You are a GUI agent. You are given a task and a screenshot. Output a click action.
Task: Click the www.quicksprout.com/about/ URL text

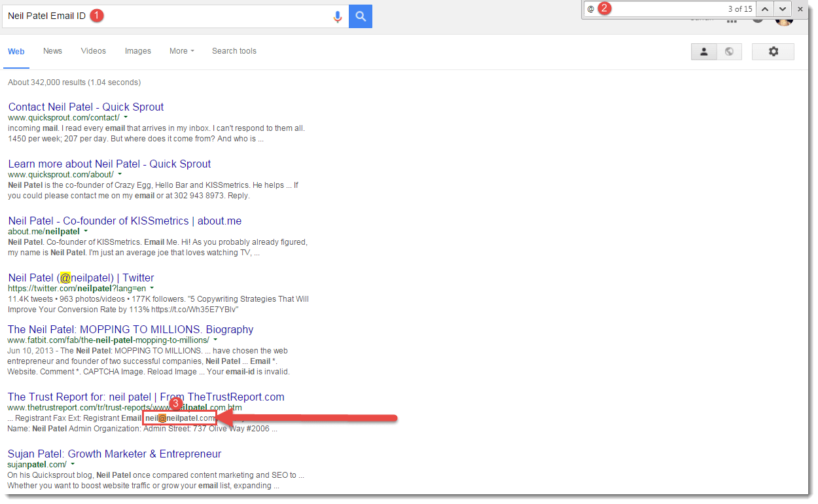coord(60,175)
